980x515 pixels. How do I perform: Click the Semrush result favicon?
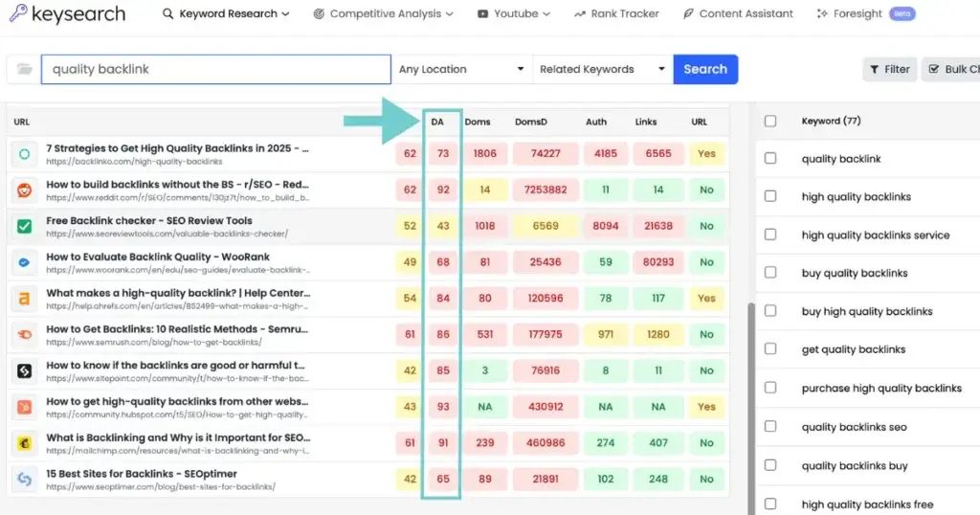pos(24,335)
